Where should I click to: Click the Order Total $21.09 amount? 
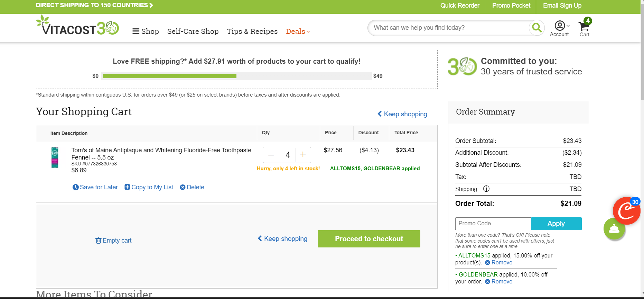pyautogui.click(x=571, y=203)
